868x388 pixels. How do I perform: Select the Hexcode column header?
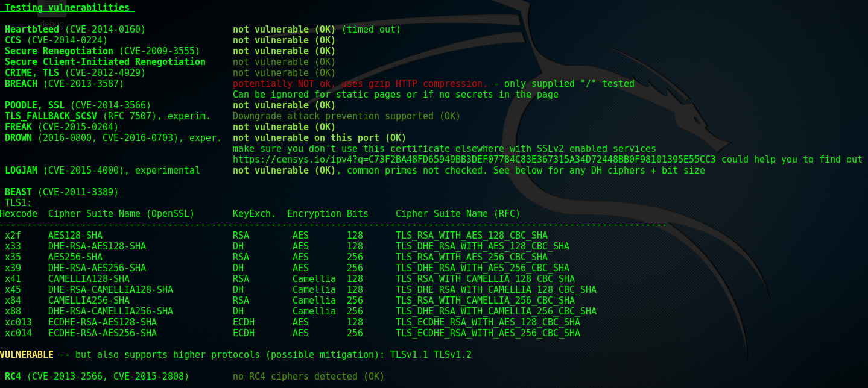(x=19, y=214)
